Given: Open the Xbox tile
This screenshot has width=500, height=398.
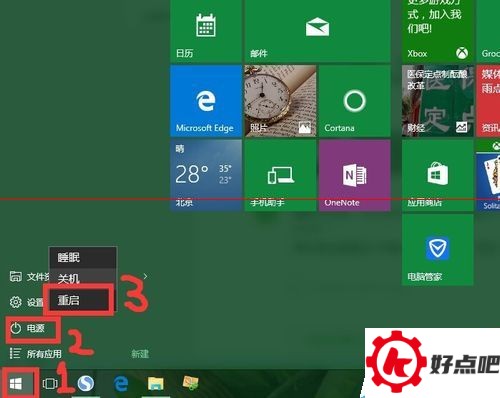Looking at the screenshot, I should point(438,31).
